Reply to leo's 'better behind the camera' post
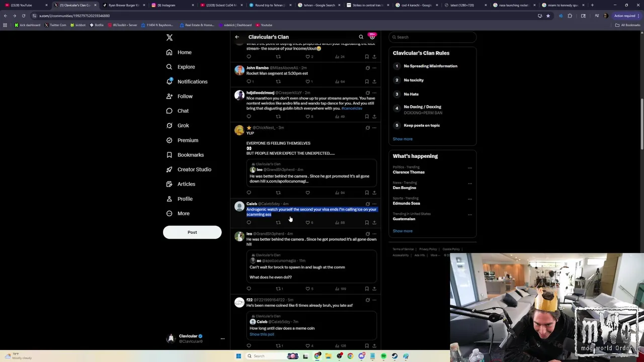644x362 pixels. point(249,289)
